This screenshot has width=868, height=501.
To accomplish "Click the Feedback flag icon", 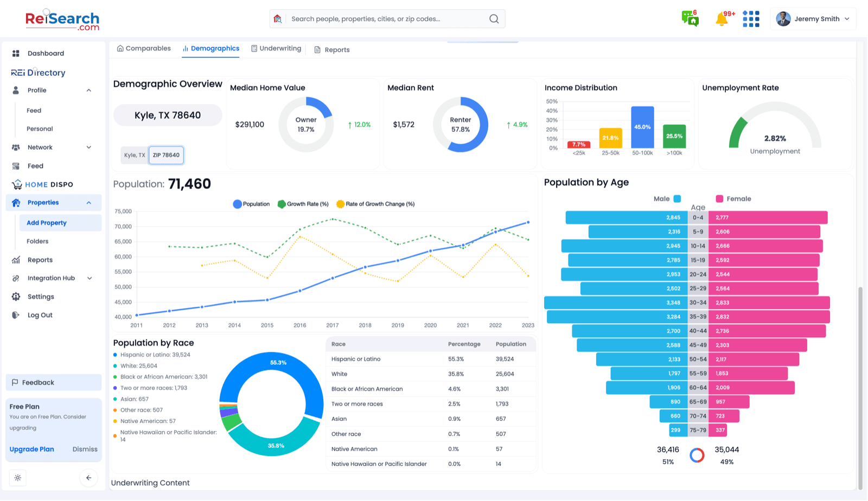I will 15,382.
